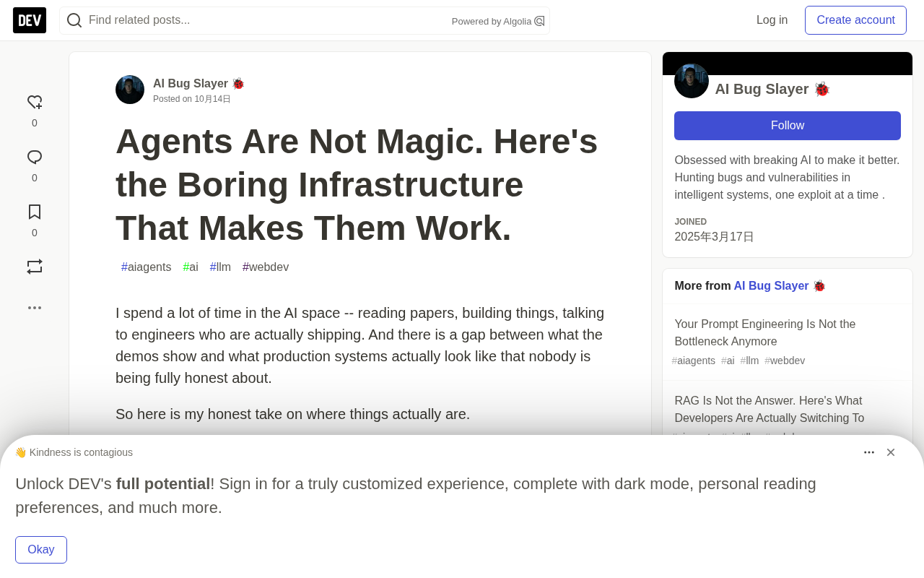This screenshot has width=924, height=578.
Task: Open the #webdev tag under the title
Action: tap(266, 267)
